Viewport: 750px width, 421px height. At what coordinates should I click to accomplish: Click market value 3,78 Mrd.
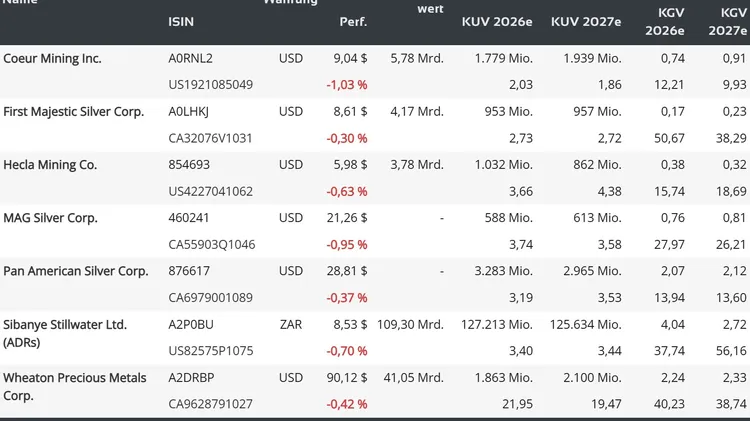417,165
